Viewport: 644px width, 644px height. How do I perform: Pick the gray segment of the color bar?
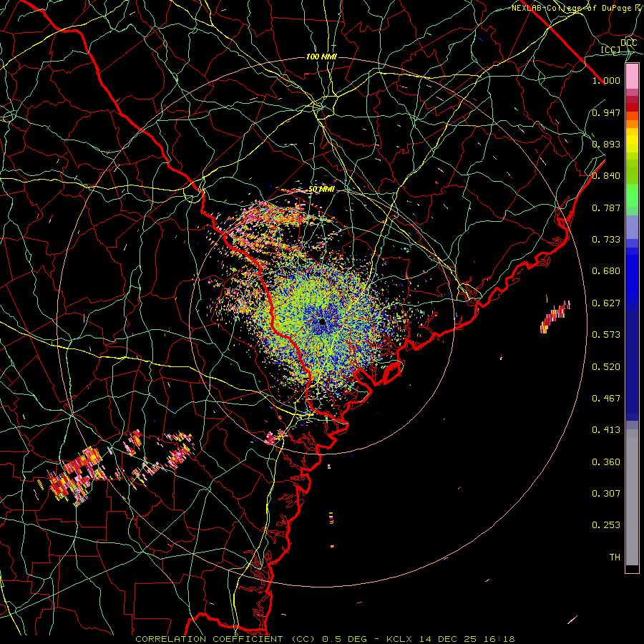pos(632,497)
